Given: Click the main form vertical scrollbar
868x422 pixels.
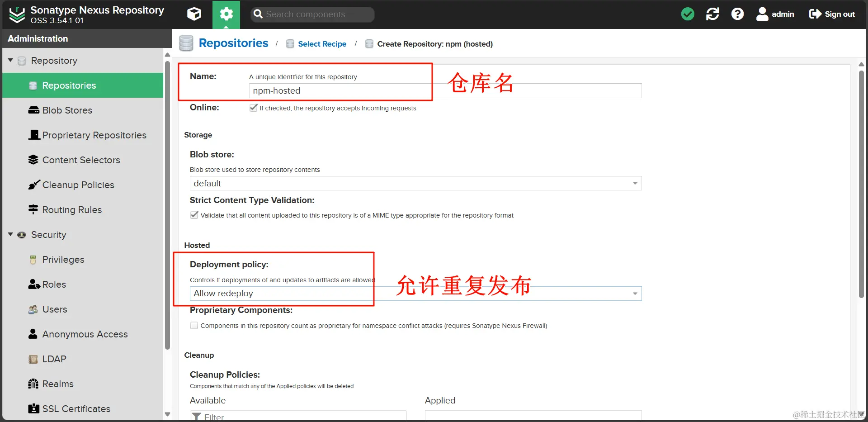Looking at the screenshot, I should [x=861, y=184].
